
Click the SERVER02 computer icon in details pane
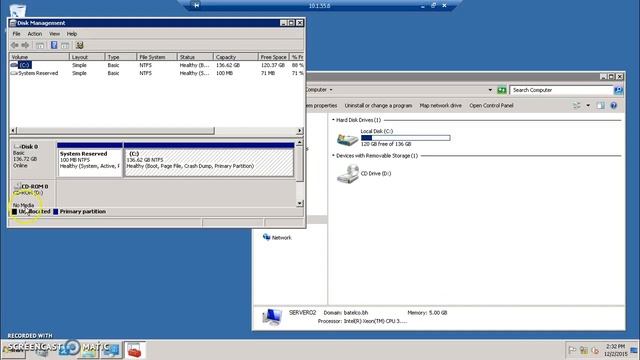[x=271, y=316]
